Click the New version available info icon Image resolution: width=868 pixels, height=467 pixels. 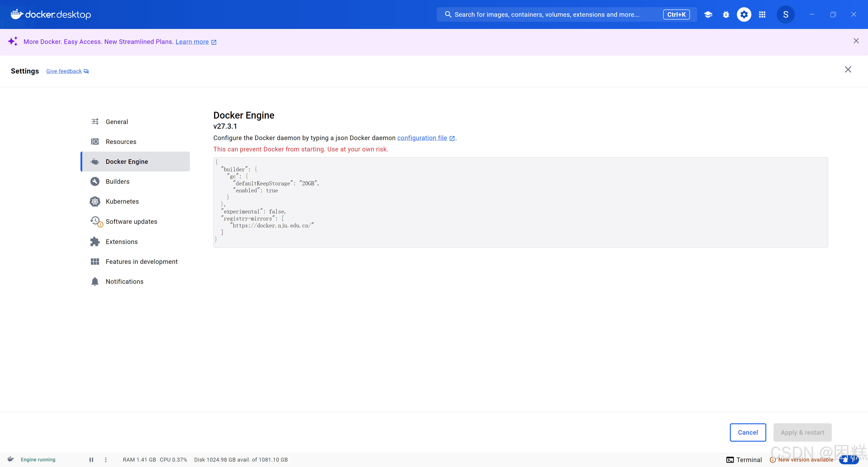point(773,460)
